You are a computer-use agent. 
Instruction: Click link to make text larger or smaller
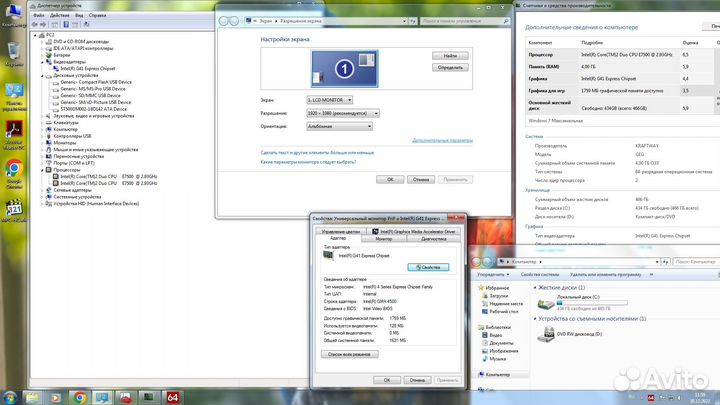point(317,152)
